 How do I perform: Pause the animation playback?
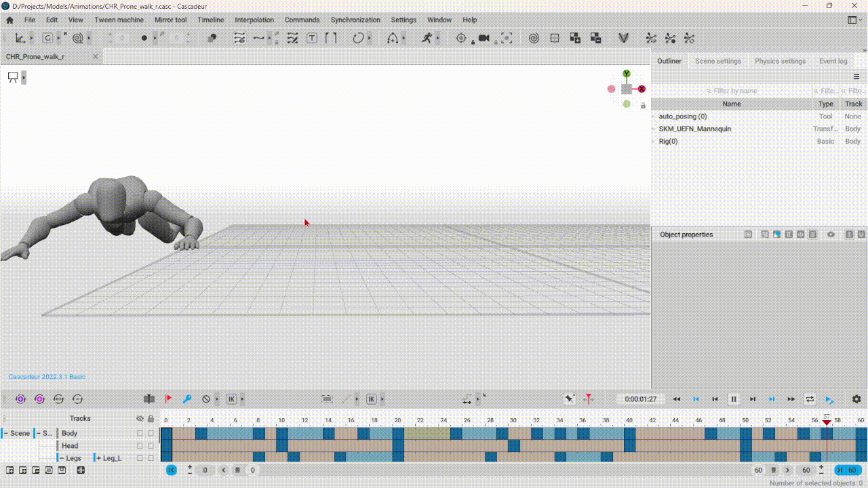pyautogui.click(x=733, y=399)
